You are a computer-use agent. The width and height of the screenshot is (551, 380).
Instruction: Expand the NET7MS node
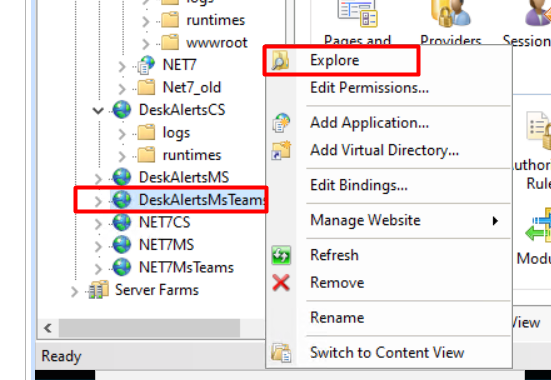(x=98, y=246)
